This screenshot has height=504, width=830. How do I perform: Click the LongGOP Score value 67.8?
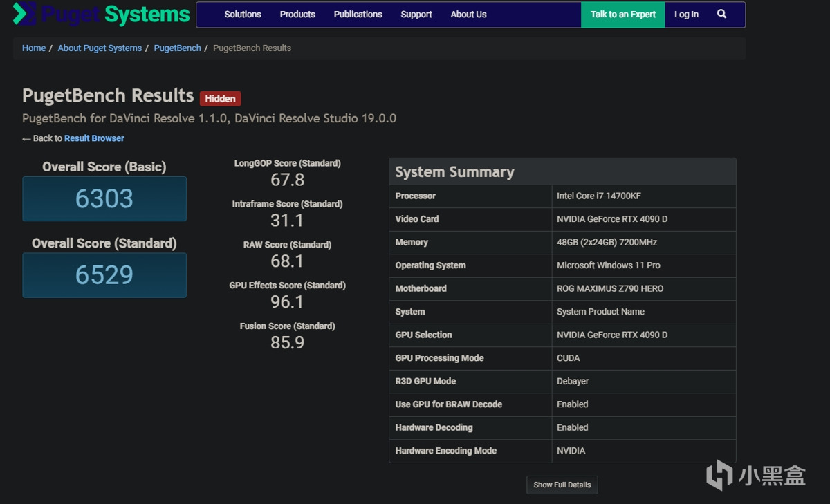point(287,180)
